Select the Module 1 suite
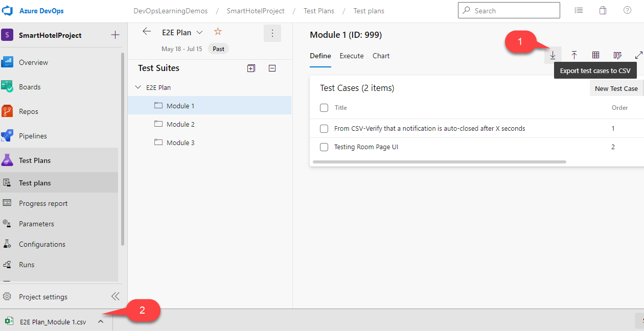Screen dimensions: 644x331 [x=210, y=106]
